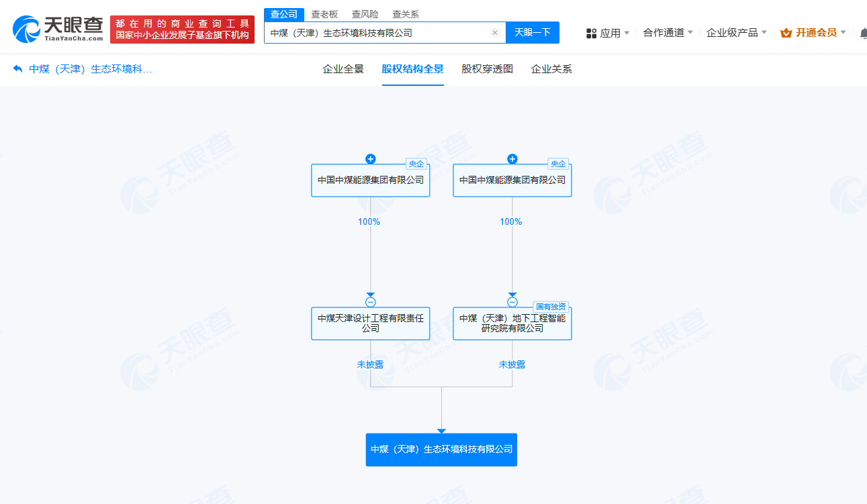Click the 100% label under the right parent

pyautogui.click(x=511, y=221)
